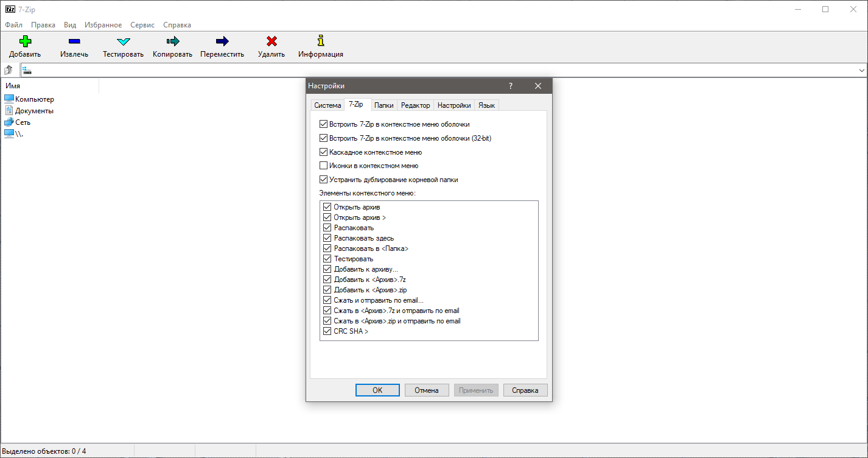Enable Иконки в контекстном меню checkbox
Image resolution: width=868 pixels, height=458 pixels.
(324, 166)
